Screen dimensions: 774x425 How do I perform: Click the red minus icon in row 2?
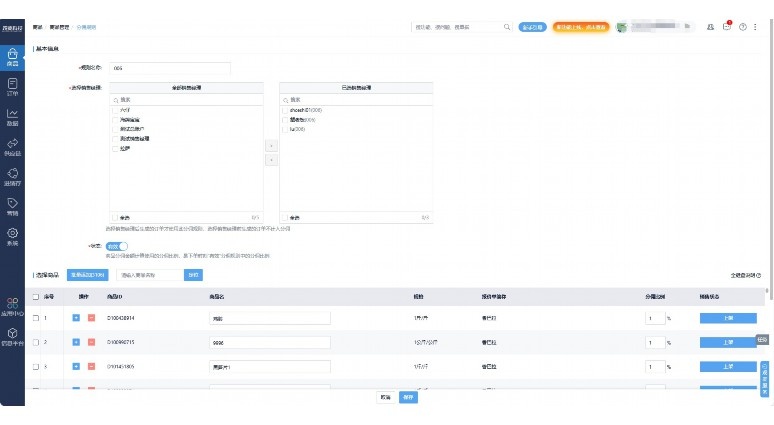click(91, 342)
